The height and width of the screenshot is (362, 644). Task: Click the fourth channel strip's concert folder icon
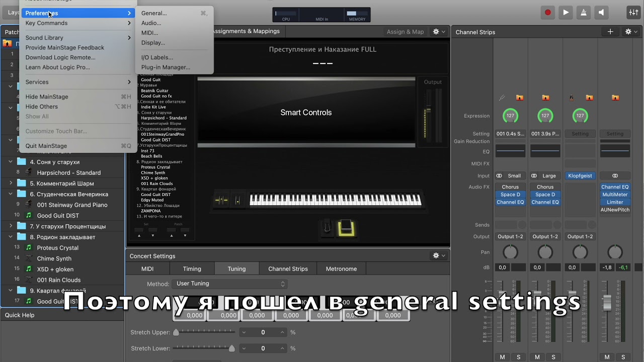pyautogui.click(x=615, y=98)
